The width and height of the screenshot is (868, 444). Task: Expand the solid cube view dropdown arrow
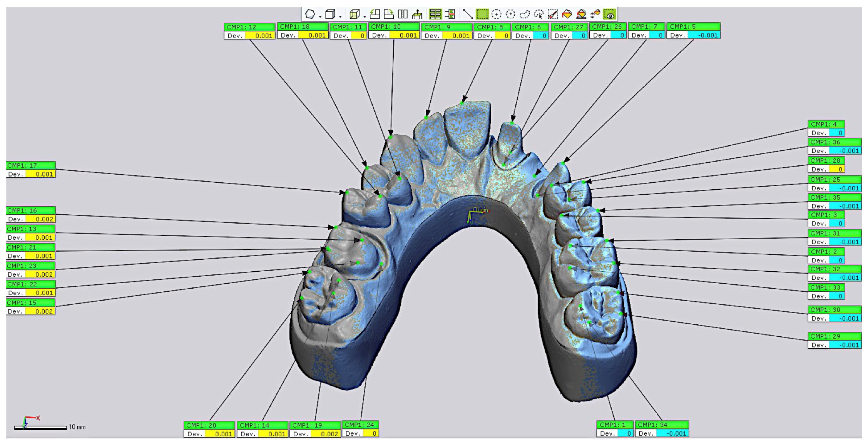[340, 16]
